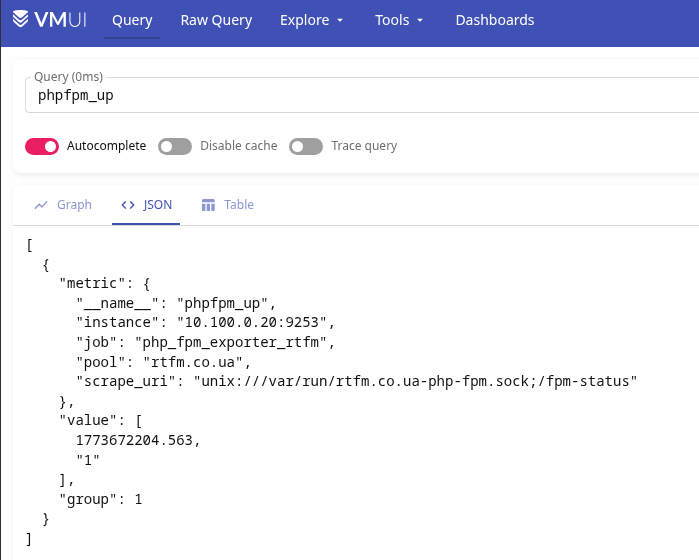Click the arrow next to Explore

[x=340, y=21]
